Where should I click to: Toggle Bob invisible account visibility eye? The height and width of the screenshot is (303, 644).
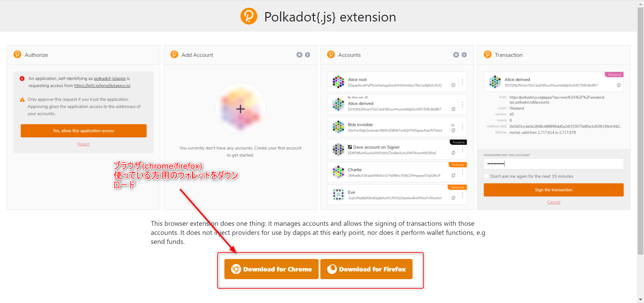pos(453,125)
